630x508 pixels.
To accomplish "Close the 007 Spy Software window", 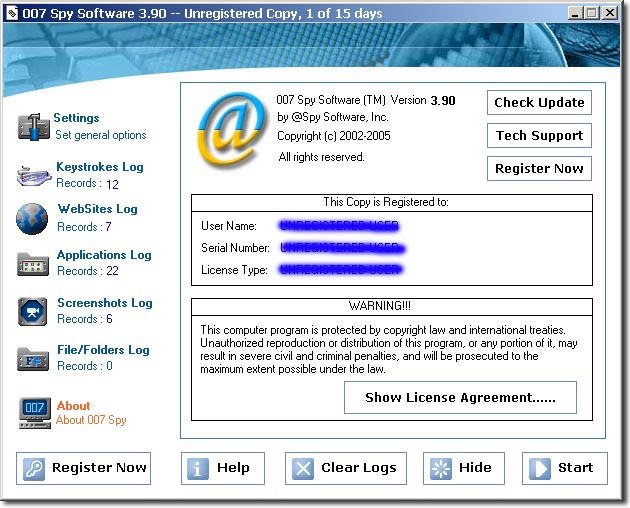I will click(x=610, y=13).
